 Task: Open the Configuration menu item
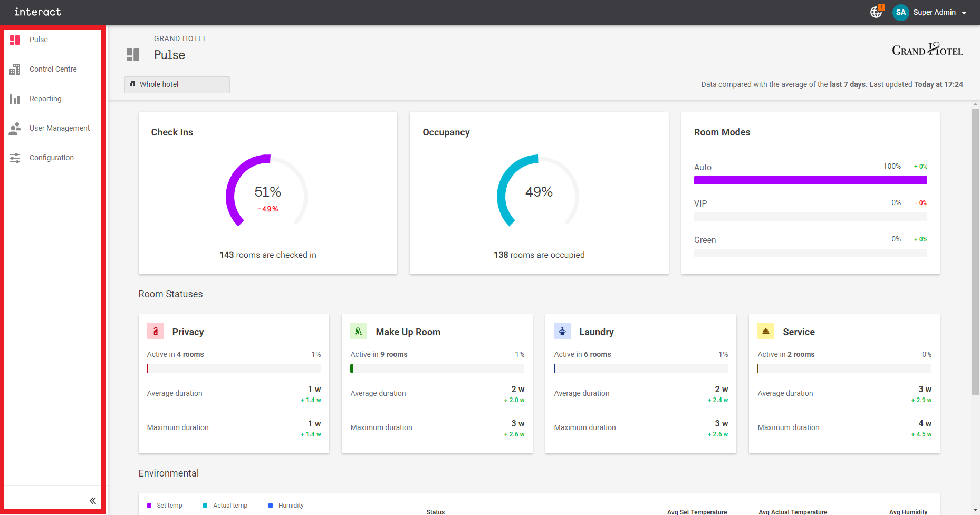tap(52, 158)
